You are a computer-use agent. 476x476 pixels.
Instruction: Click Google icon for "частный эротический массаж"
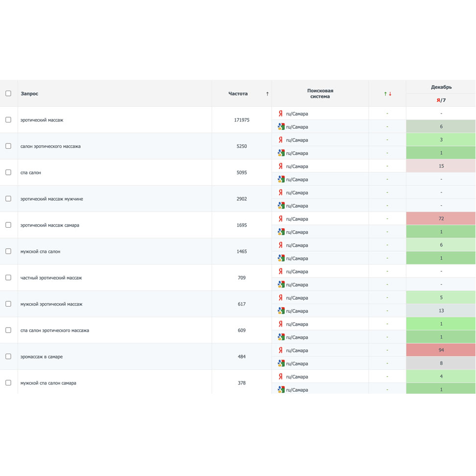pos(281,285)
